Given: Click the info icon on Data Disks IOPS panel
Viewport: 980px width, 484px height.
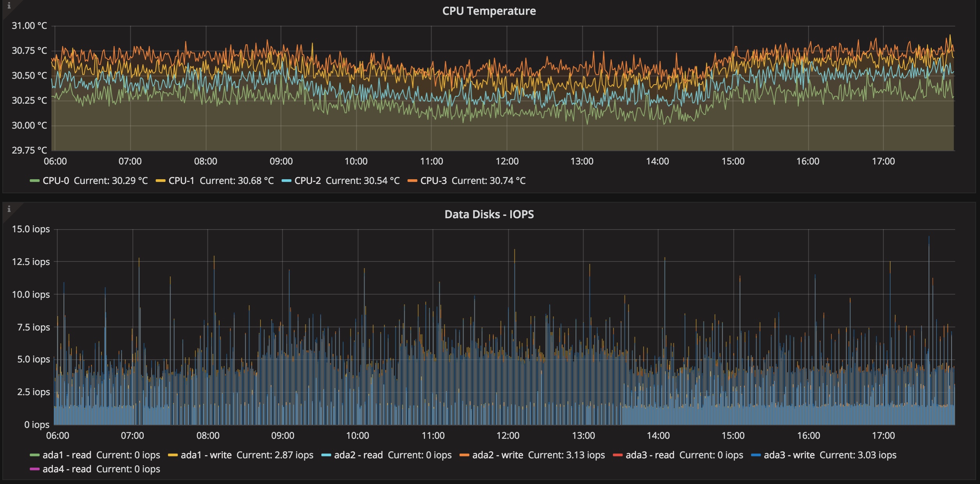Looking at the screenshot, I should [9, 209].
